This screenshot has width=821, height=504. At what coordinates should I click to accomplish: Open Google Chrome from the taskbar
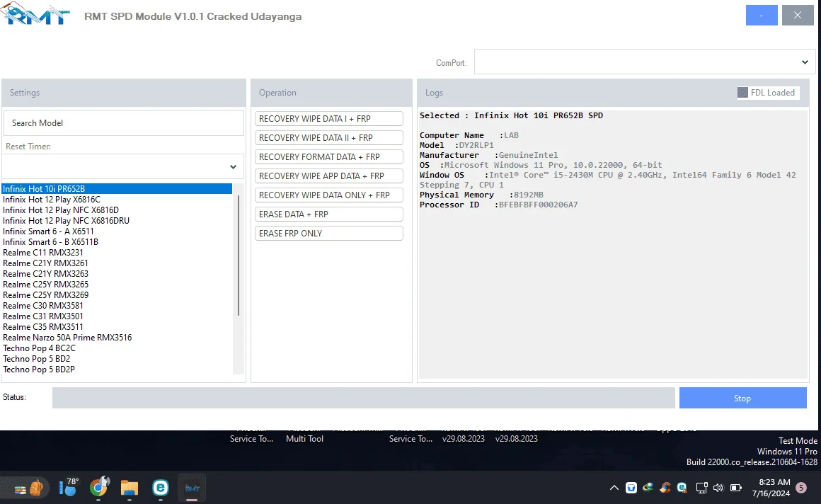[x=99, y=488]
